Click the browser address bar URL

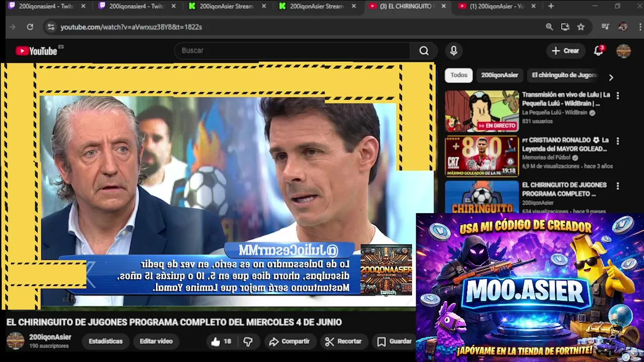tap(131, 27)
